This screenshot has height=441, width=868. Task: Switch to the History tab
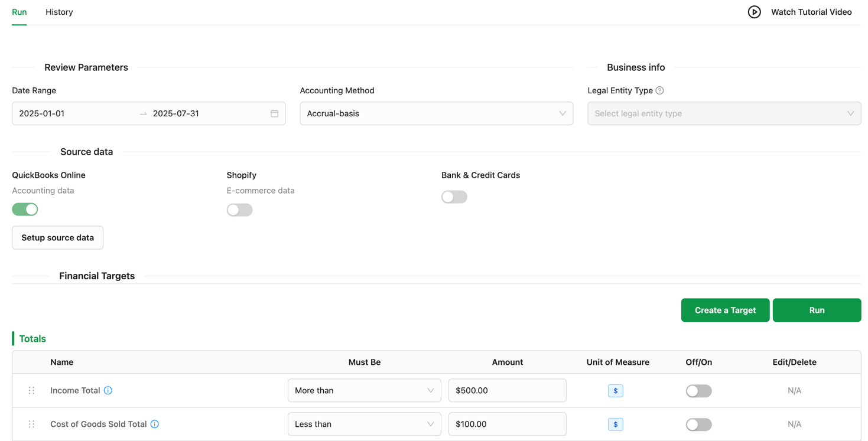[x=59, y=12]
